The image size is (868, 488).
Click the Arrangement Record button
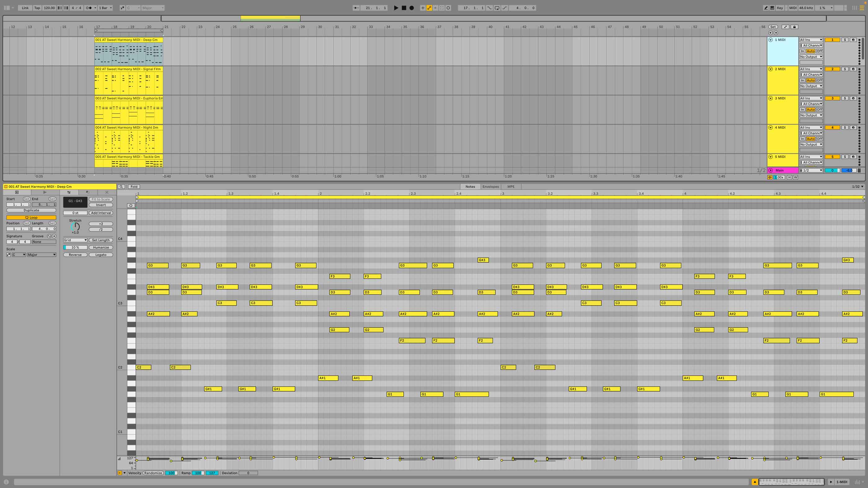coord(411,8)
